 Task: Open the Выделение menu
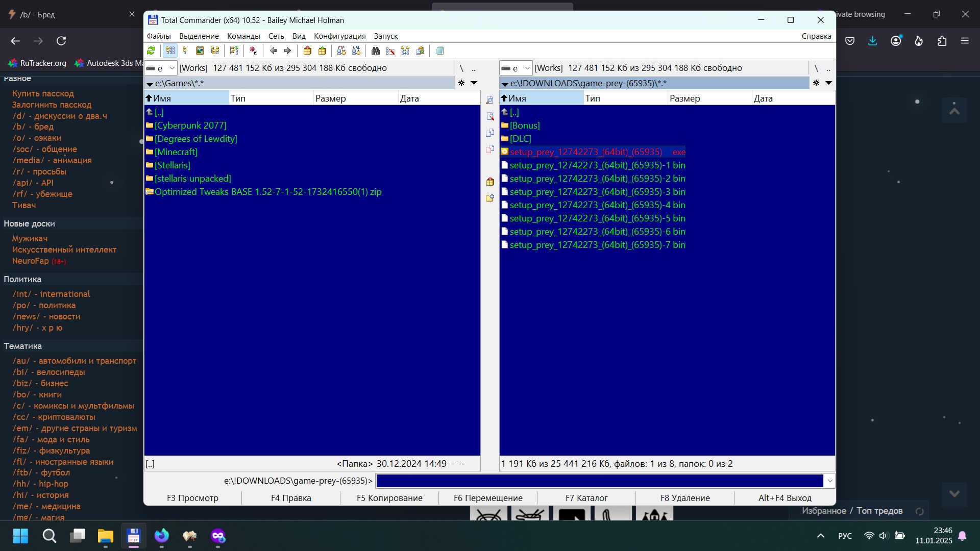point(199,36)
